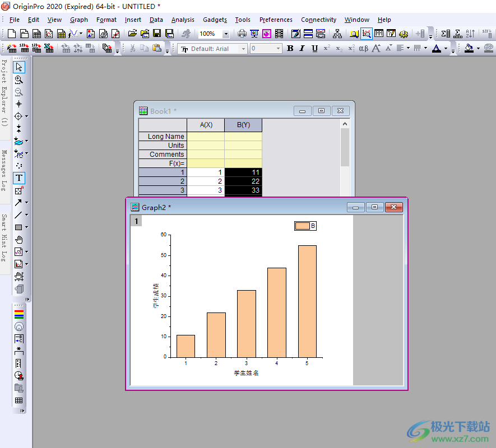Select column B(Y) header in Book1

(243, 125)
